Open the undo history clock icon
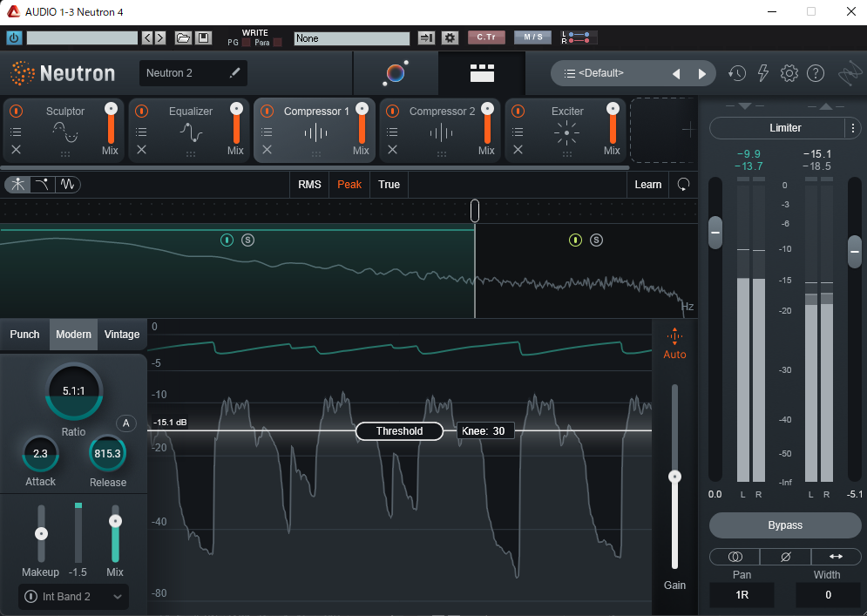The height and width of the screenshot is (616, 867). pyautogui.click(x=736, y=73)
